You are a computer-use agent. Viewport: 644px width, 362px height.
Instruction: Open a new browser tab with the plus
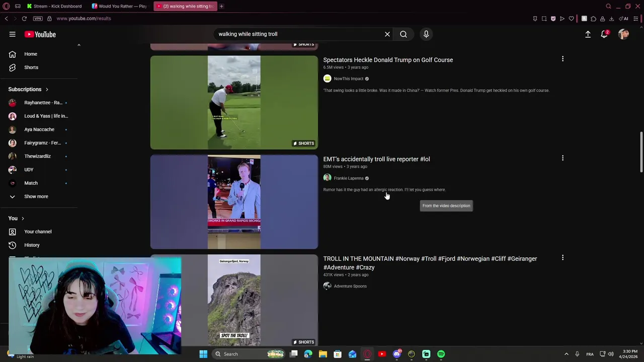pos(221,6)
